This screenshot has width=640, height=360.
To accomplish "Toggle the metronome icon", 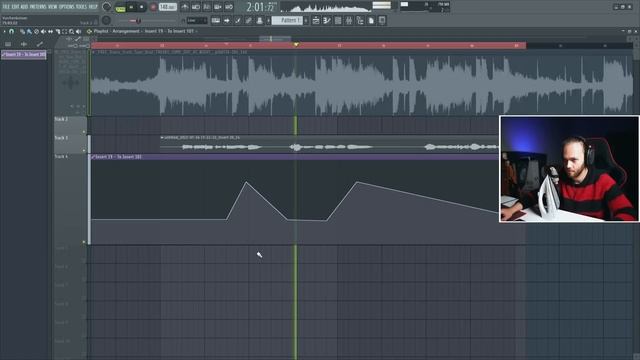I will [x=185, y=7].
